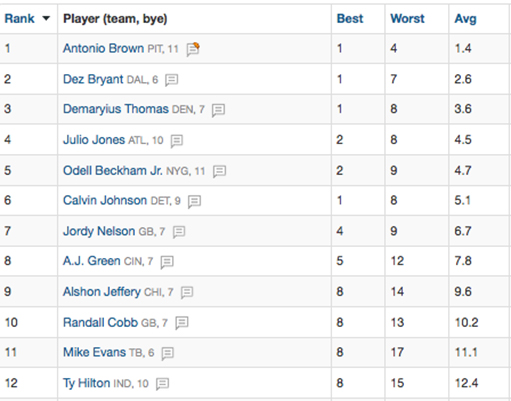Image resolution: width=511 pixels, height=401 pixels.
Task: Open Odell Beckham Jr. player page
Action: click(113, 171)
